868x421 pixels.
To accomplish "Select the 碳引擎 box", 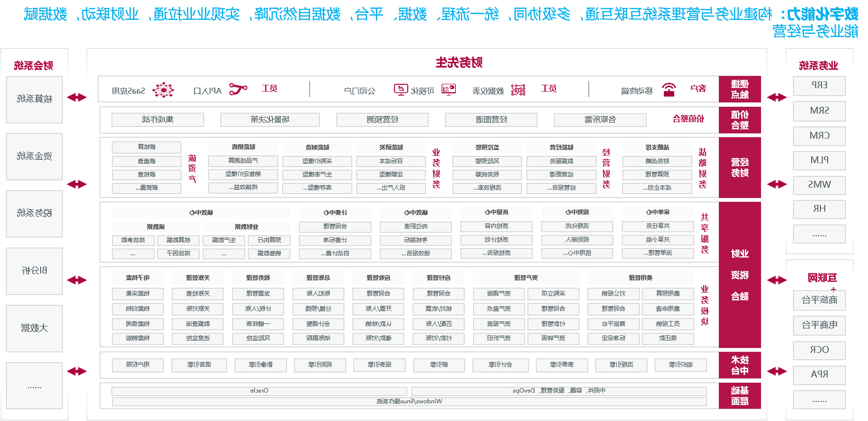I will (439, 365).
